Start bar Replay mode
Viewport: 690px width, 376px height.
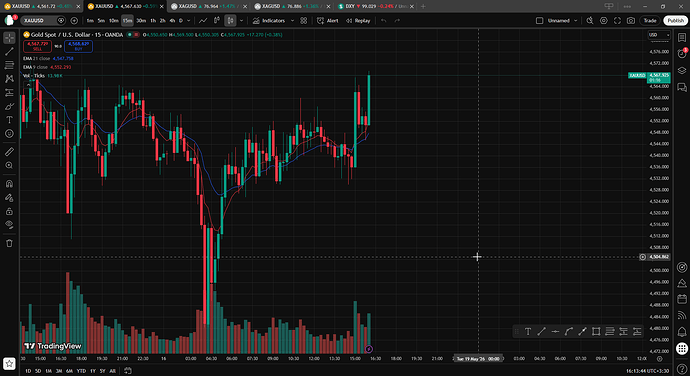click(358, 21)
